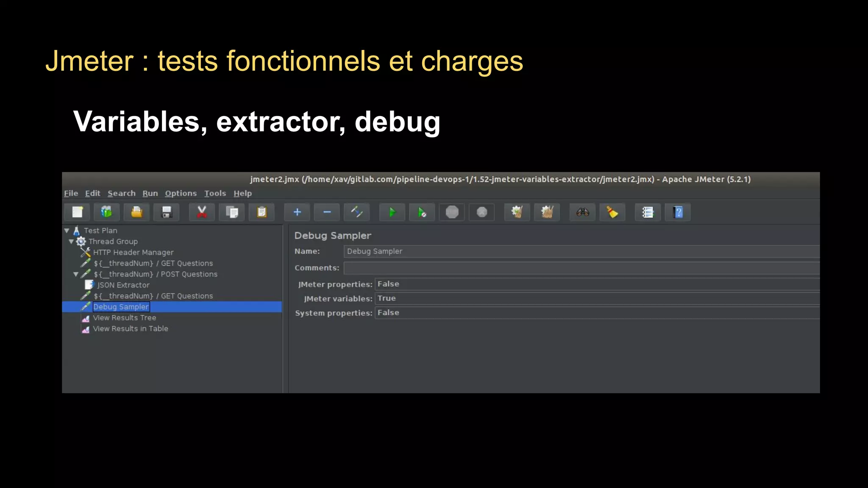This screenshot has height=488, width=868.
Task: Open Search with binoculars icon
Action: 583,212
